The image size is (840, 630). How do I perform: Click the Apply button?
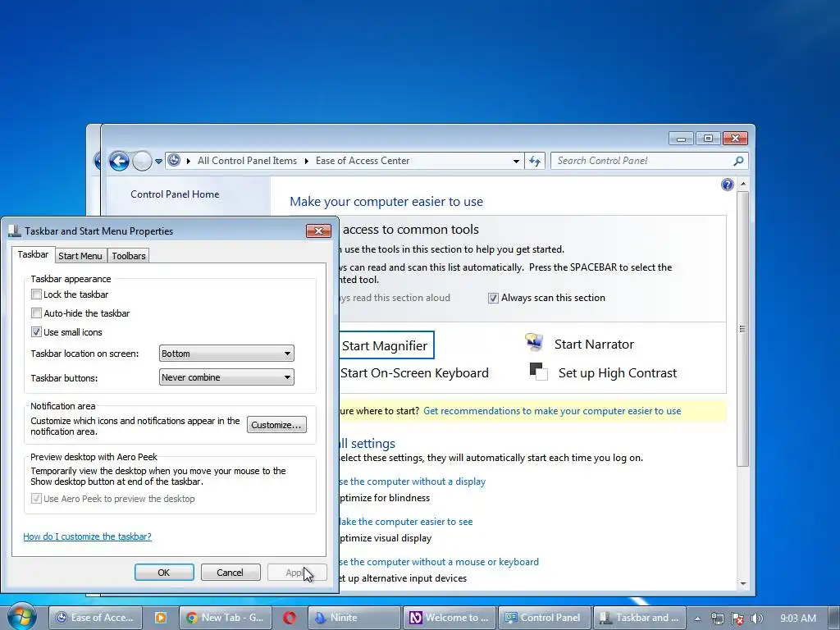[297, 572]
